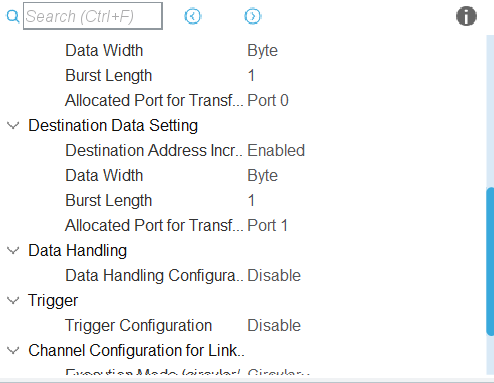Change Destination Address Increment Enabled value
The height and width of the screenshot is (383, 494).
tap(276, 150)
